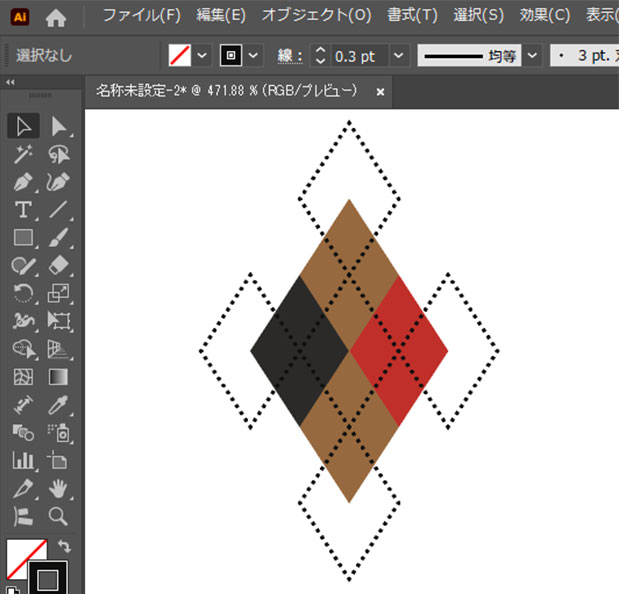Swap fill and stroke colors
The height and width of the screenshot is (594, 620).
click(x=65, y=546)
